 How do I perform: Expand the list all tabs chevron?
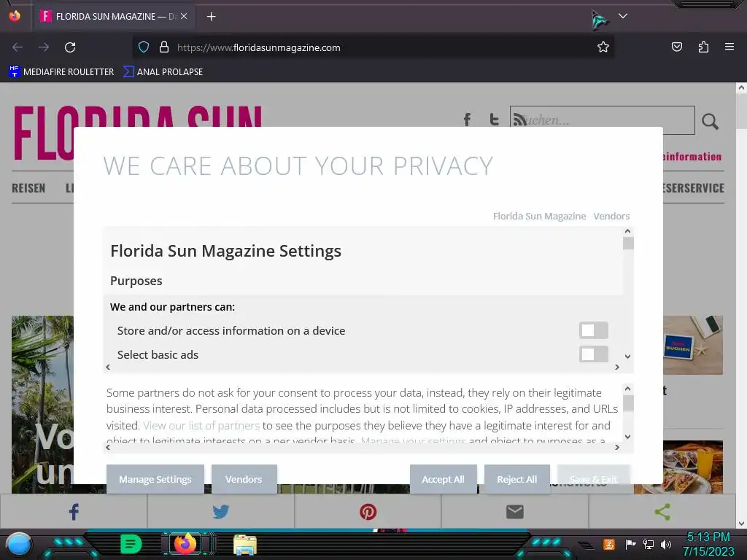click(x=623, y=16)
